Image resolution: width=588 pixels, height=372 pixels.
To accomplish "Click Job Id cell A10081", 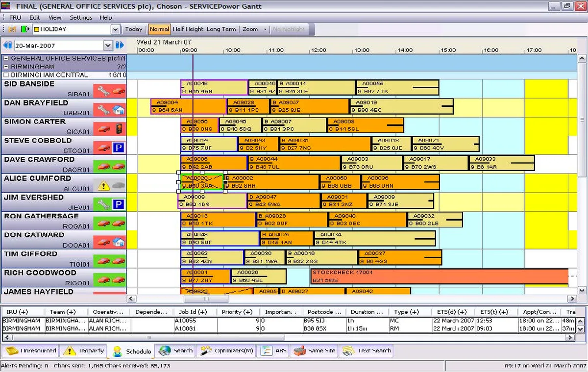I will 195,328.
